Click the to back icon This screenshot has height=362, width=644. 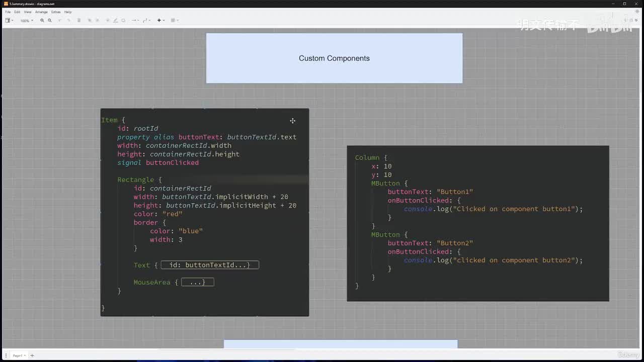point(97,21)
